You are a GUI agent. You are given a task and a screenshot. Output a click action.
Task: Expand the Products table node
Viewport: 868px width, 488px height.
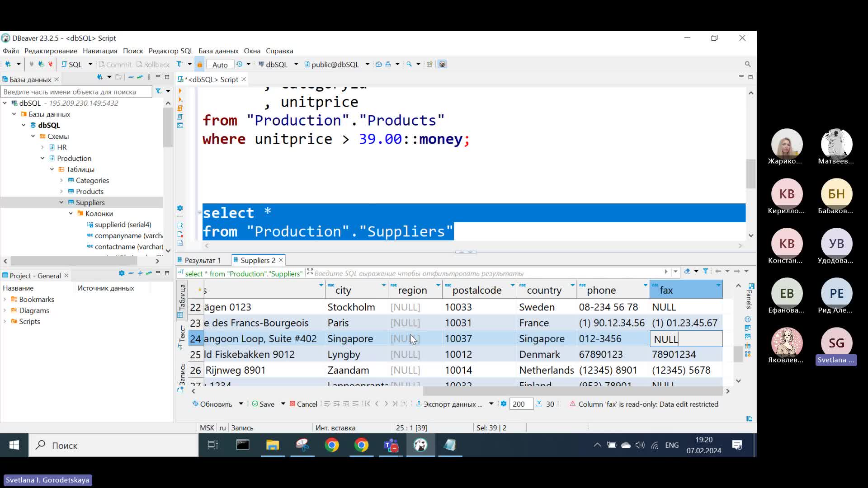pyautogui.click(x=61, y=192)
